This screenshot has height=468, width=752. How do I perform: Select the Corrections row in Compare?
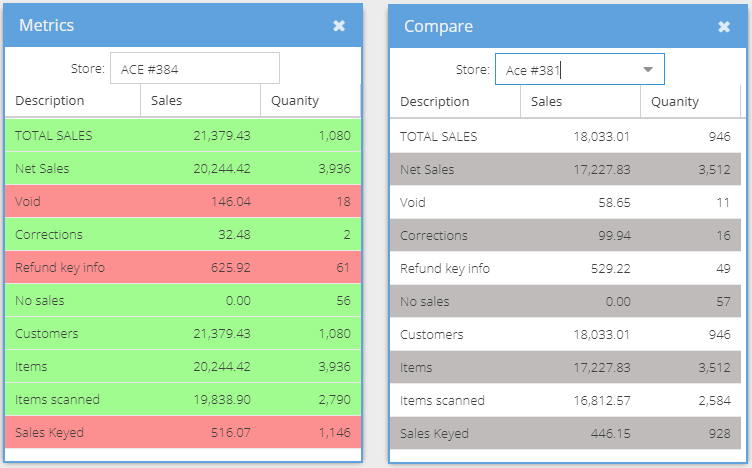[x=565, y=235]
